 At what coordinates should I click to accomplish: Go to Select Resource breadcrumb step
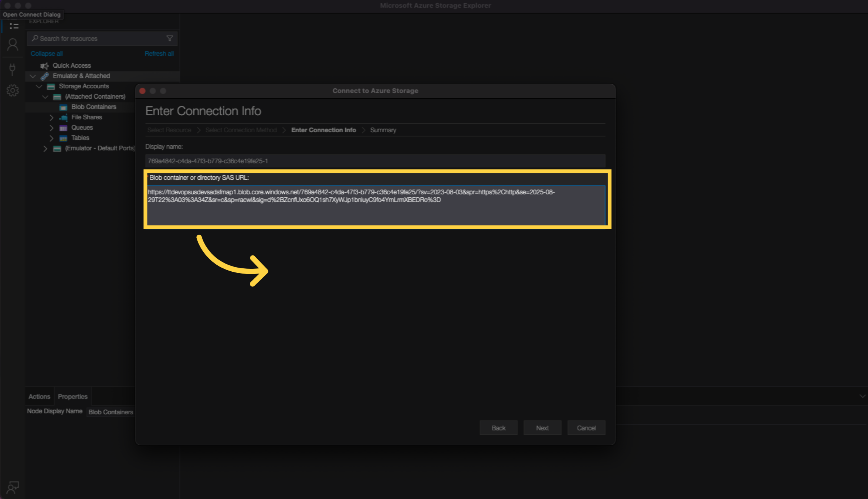pyautogui.click(x=169, y=130)
